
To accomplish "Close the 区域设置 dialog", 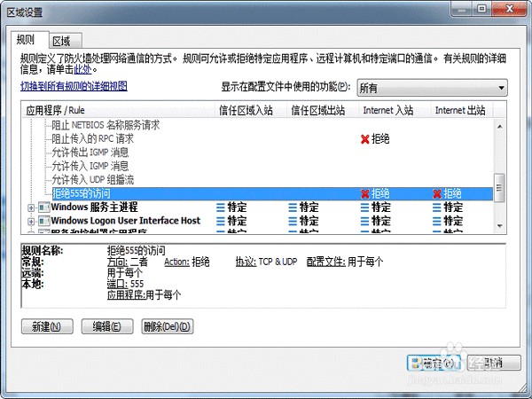I will pyautogui.click(x=509, y=9).
